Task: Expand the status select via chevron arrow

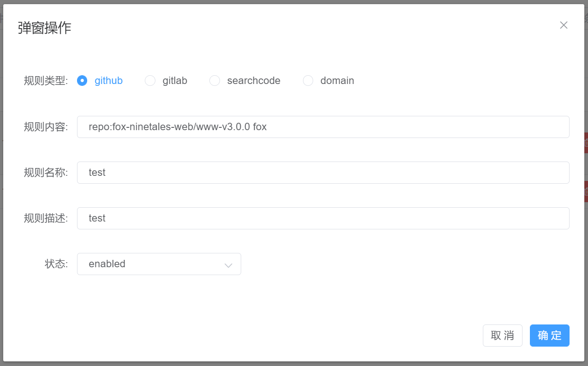Action: pos(228,265)
